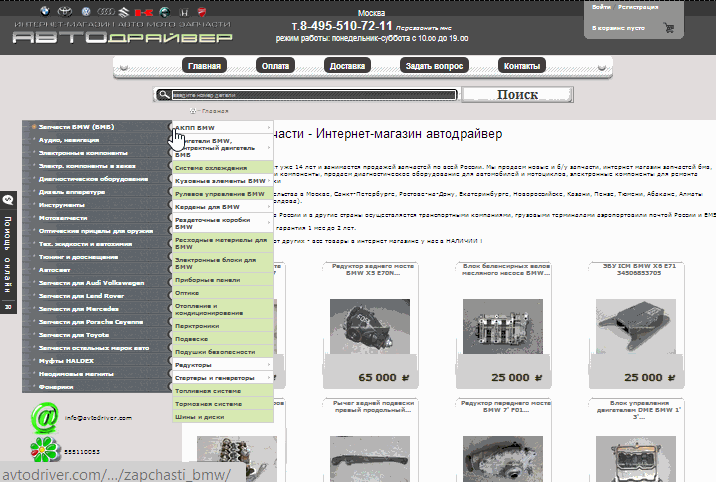
Task: Expand the Двигатели BMW submenu arrow
Action: (269, 147)
